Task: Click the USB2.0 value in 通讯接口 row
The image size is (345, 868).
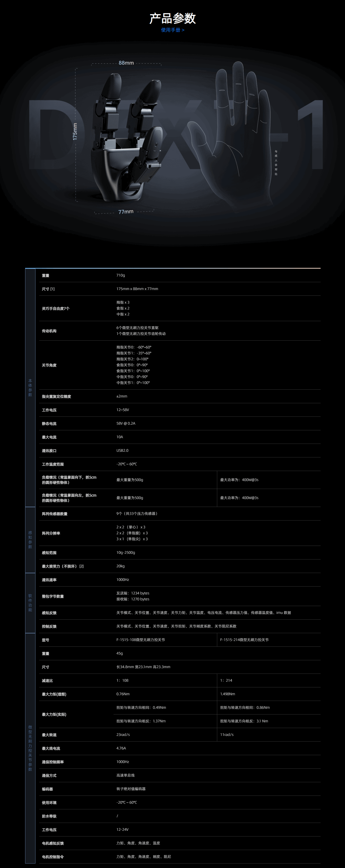Action: [123, 451]
